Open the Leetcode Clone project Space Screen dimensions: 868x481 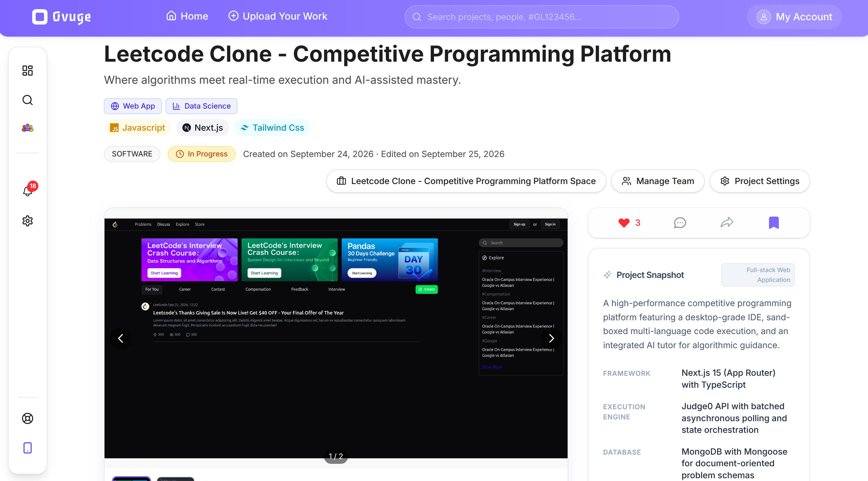pyautogui.click(x=466, y=181)
